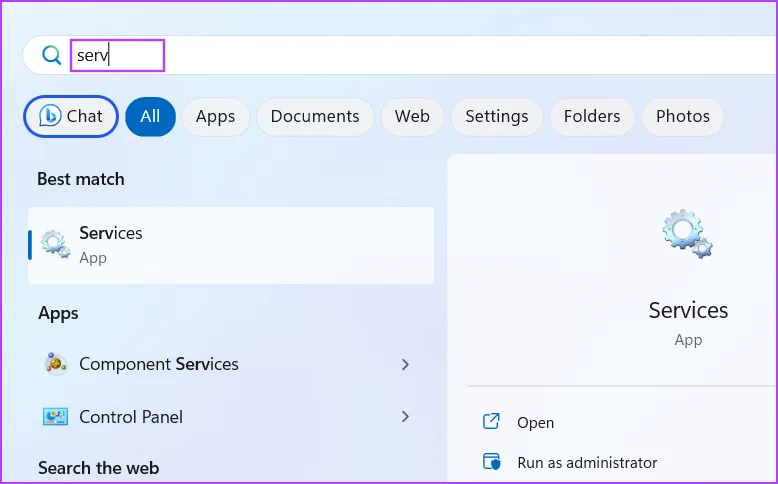Open the Services app best match result

coord(231,245)
